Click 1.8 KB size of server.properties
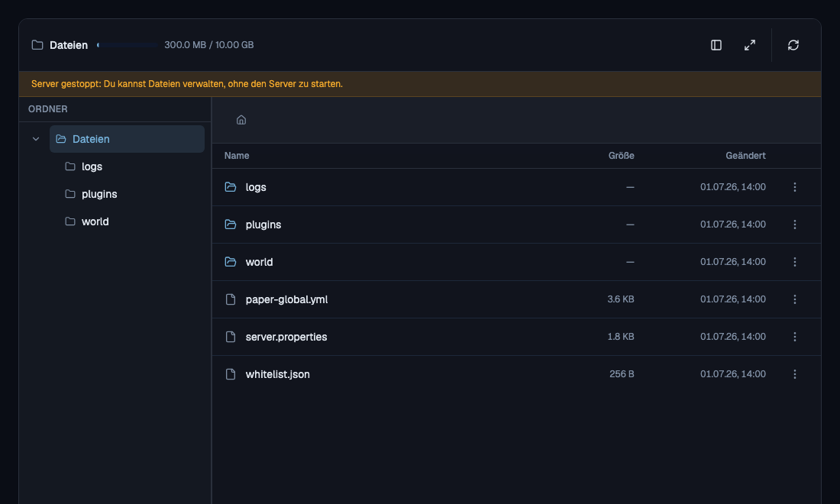Screen dimensions: 840x504 click(620, 337)
